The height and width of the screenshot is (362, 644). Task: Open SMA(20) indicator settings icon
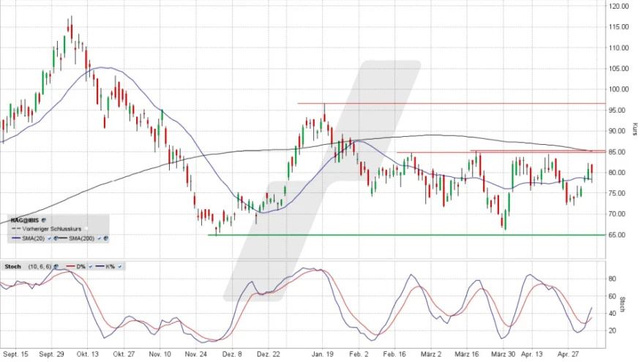pyautogui.click(x=56, y=238)
